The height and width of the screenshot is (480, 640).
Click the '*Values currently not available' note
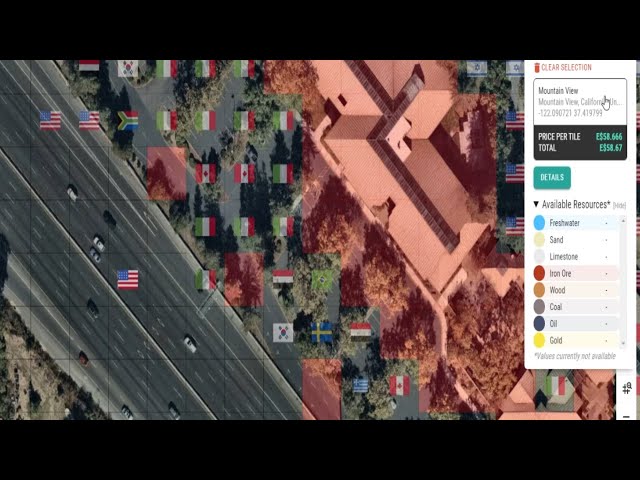[575, 356]
